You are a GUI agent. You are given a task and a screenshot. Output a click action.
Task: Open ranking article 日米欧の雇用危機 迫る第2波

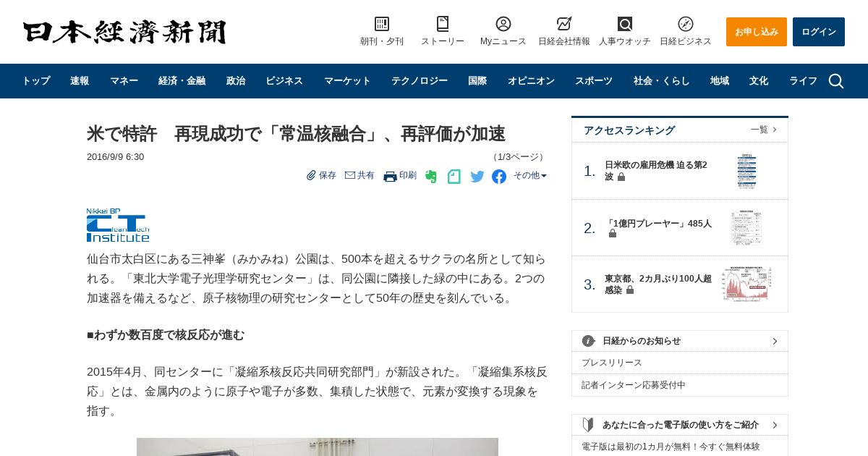click(x=656, y=171)
